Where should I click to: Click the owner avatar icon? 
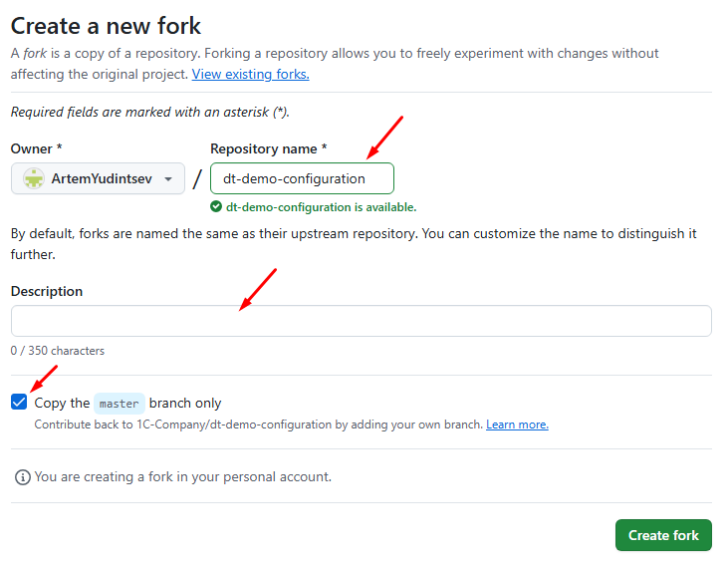coord(34,179)
